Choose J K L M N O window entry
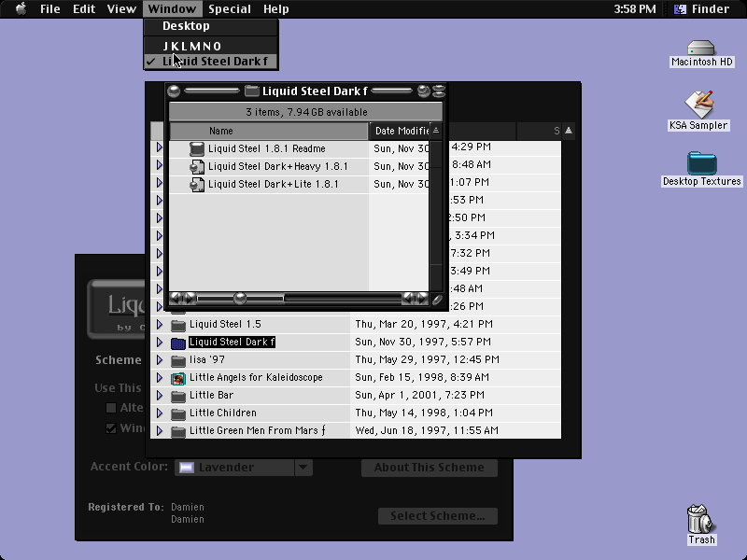 (211, 46)
